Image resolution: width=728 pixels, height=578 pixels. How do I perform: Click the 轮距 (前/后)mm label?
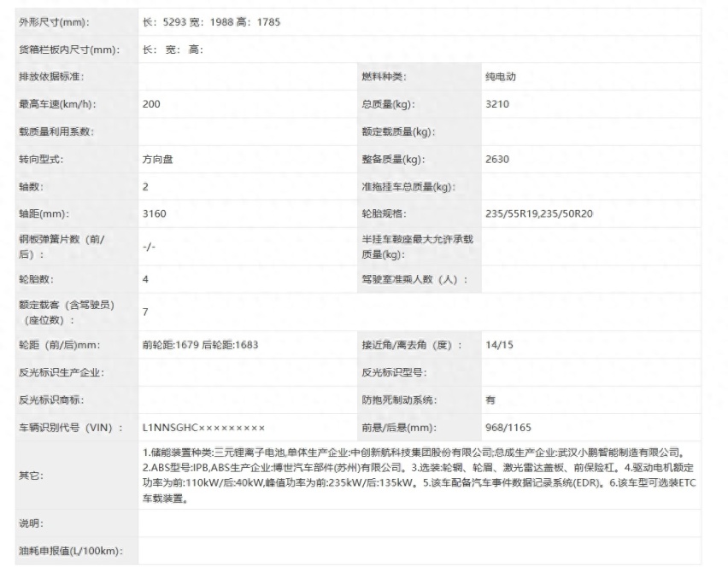tap(59, 345)
